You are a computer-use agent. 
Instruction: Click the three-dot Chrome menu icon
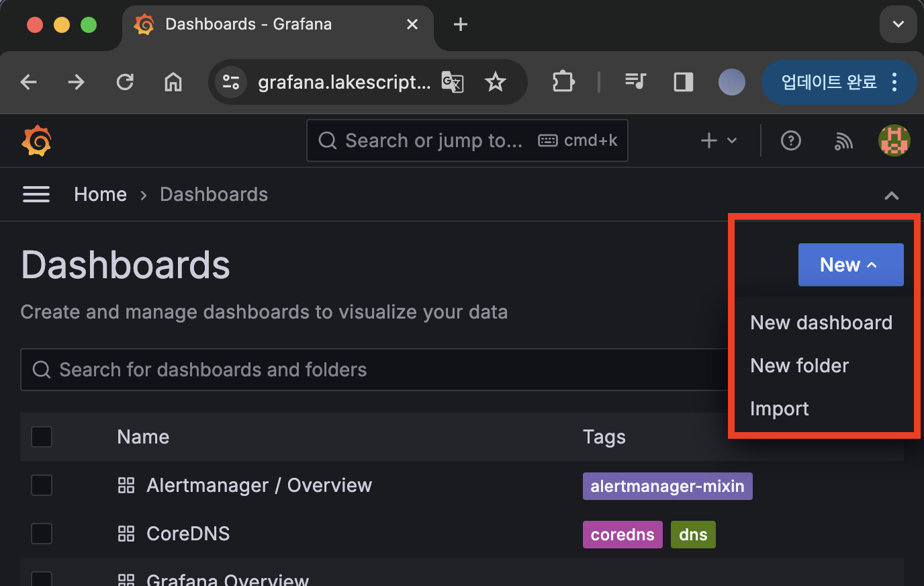[x=894, y=82]
